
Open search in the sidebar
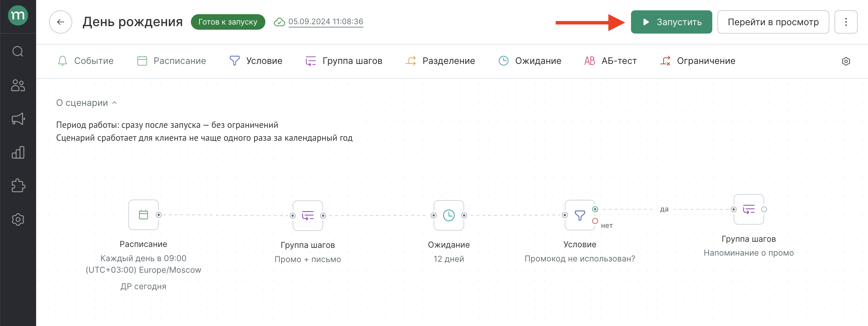[18, 52]
